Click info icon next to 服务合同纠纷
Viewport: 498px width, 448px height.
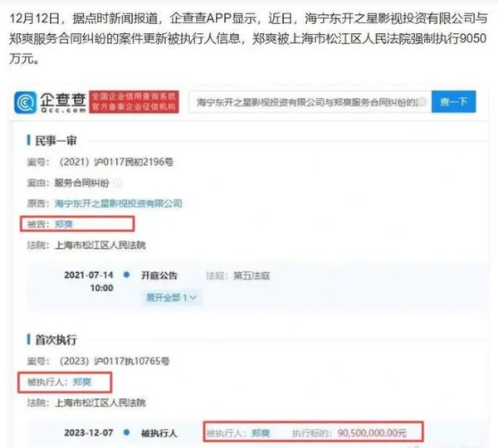(x=118, y=183)
